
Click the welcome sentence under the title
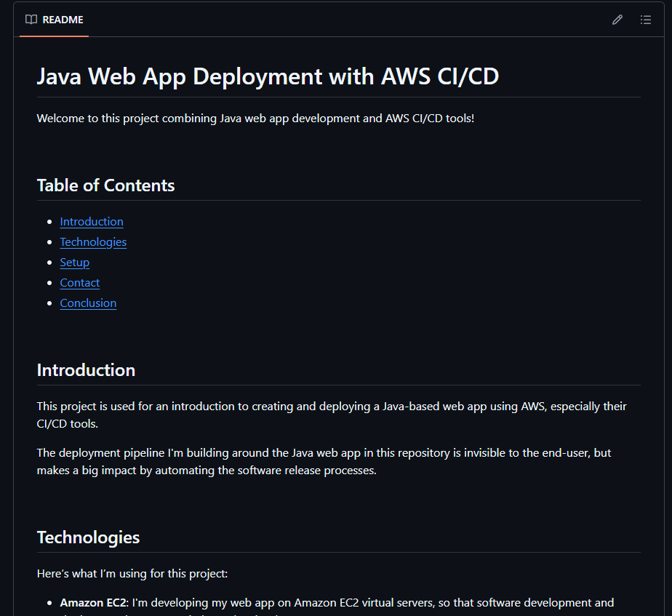(255, 118)
